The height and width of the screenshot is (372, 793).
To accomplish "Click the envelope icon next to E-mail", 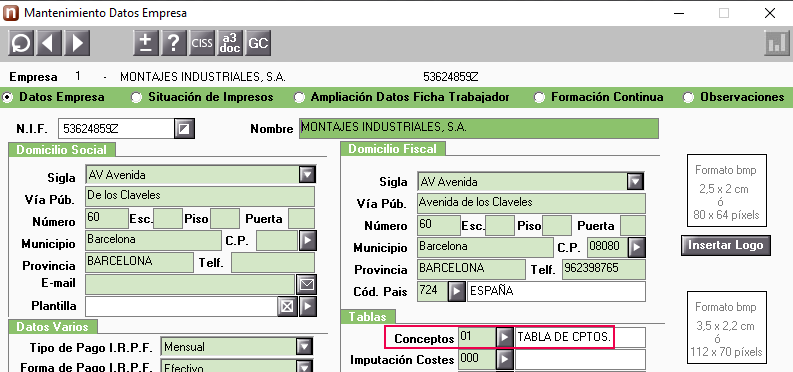I will [306, 285].
